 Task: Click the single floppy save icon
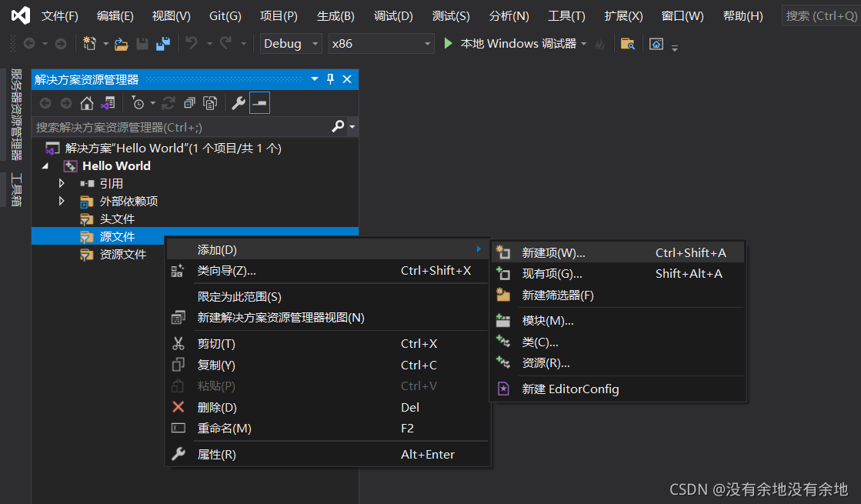[x=142, y=44]
